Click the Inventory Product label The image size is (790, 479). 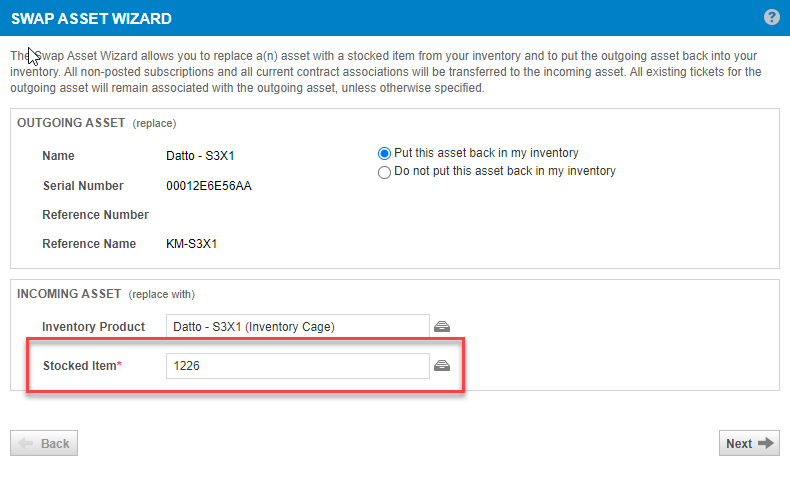[93, 326]
